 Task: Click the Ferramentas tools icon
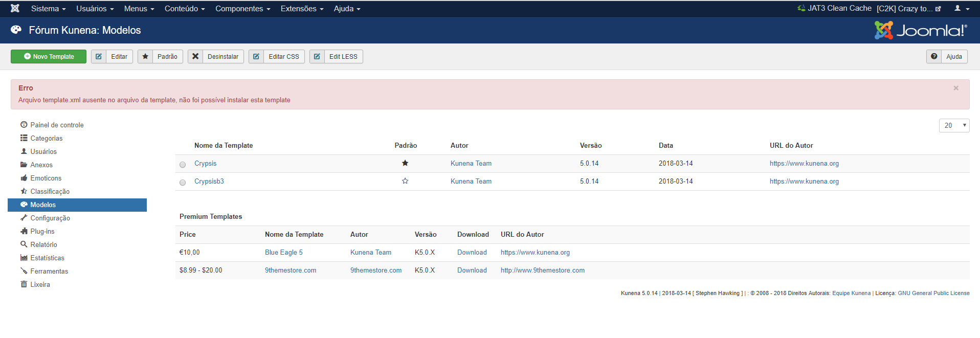tap(24, 271)
